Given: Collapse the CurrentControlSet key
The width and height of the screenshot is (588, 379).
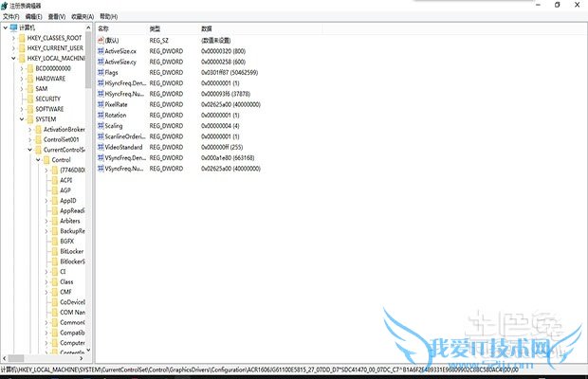Looking at the screenshot, I should 30,150.
